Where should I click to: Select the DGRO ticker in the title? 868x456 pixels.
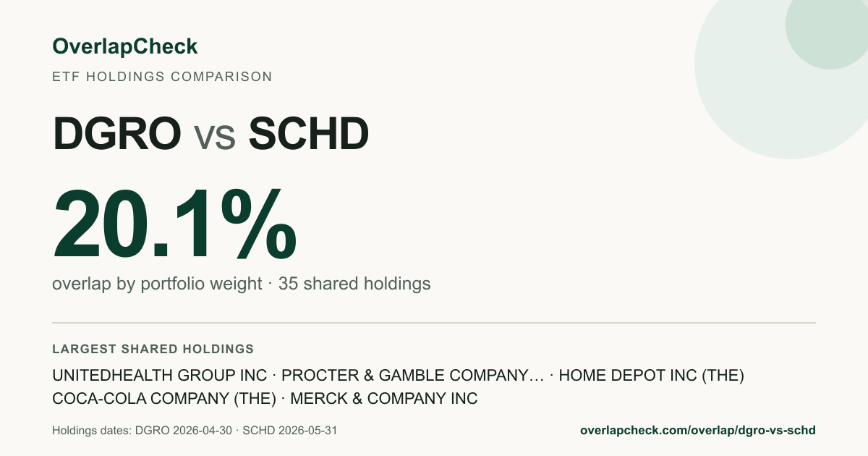tap(116, 134)
